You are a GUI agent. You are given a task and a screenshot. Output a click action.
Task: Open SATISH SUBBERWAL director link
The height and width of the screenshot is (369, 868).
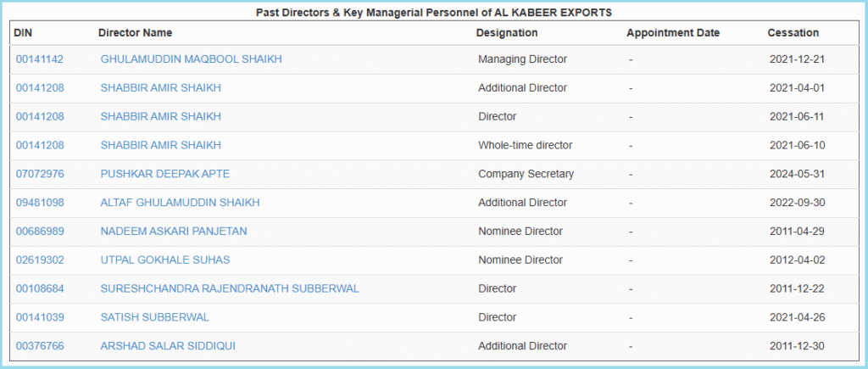coord(154,317)
